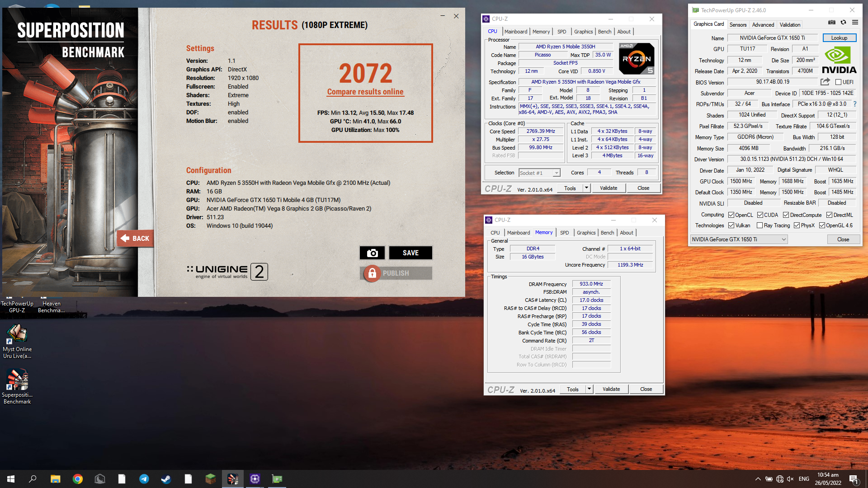
Task: Open About tab in lower CPU-Z window
Action: 626,233
